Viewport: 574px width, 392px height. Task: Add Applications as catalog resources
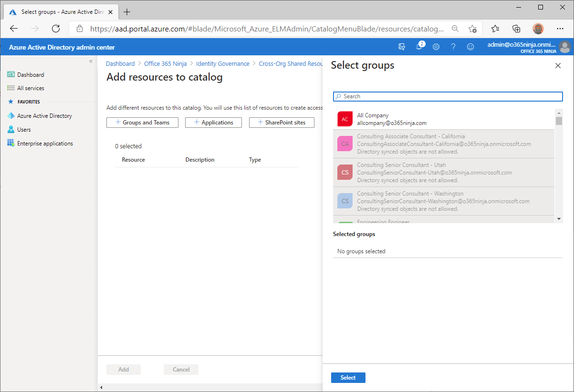[213, 122]
